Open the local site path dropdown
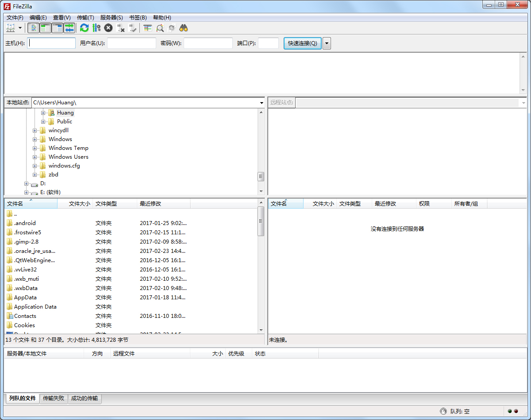The width and height of the screenshot is (531, 420). click(x=262, y=103)
